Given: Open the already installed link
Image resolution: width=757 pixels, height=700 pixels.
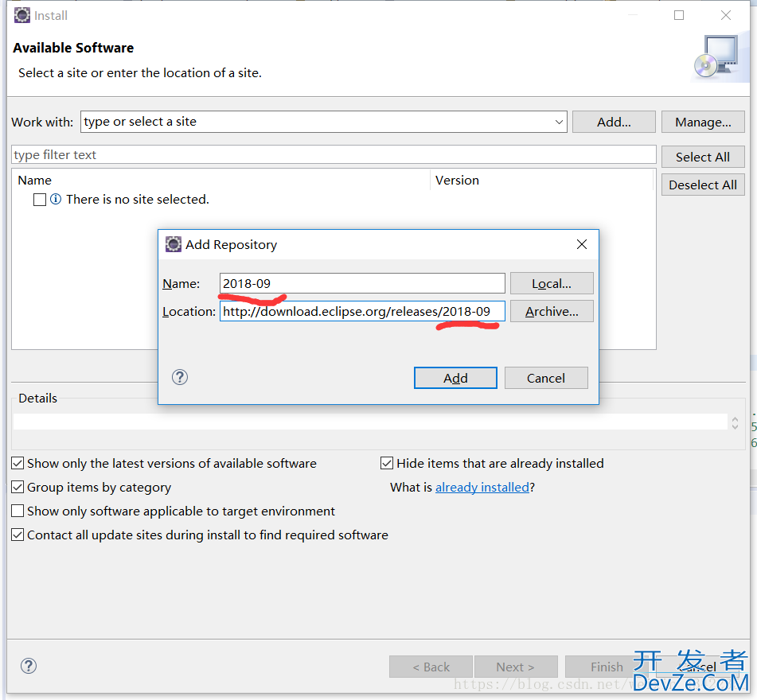Looking at the screenshot, I should pos(482,488).
